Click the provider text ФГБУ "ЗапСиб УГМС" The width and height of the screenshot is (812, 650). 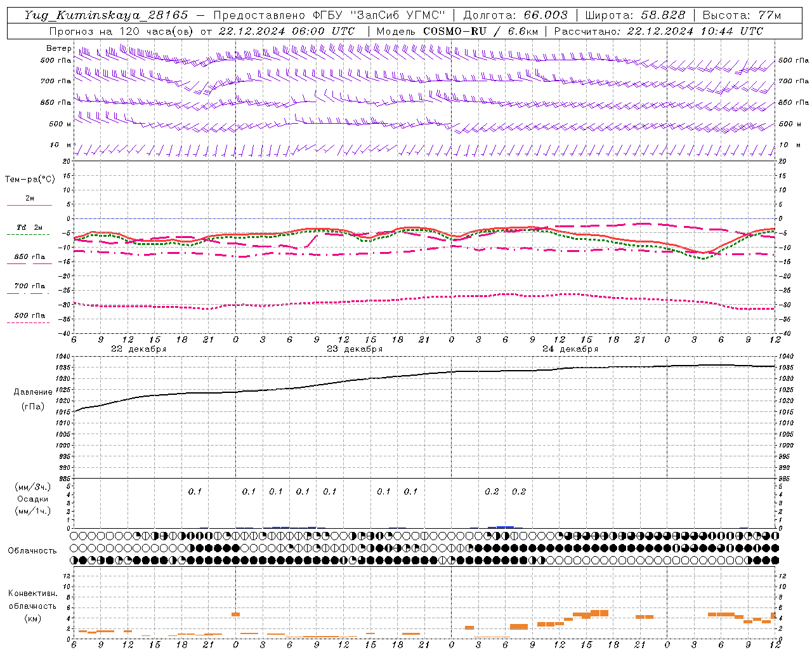click(x=379, y=15)
